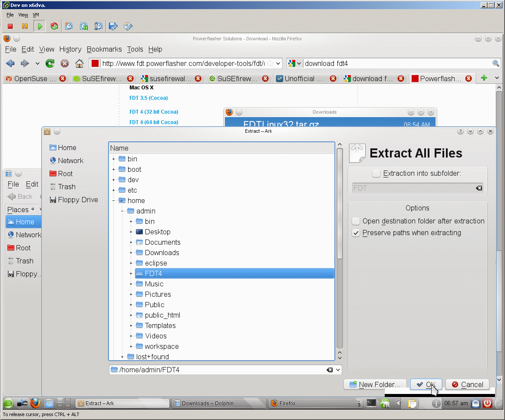This screenshot has height=420, width=505.
Task: Expand the FDT4 folder node
Action: pos(131,273)
